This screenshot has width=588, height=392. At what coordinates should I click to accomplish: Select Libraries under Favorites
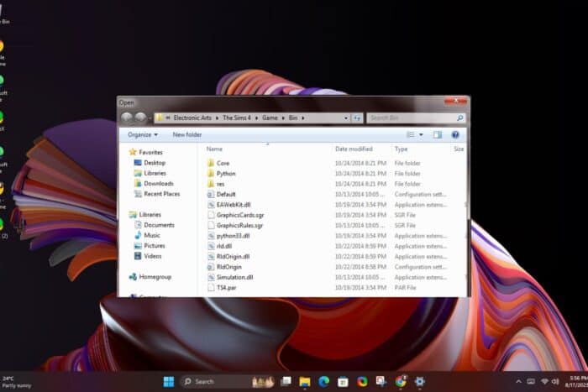click(155, 173)
